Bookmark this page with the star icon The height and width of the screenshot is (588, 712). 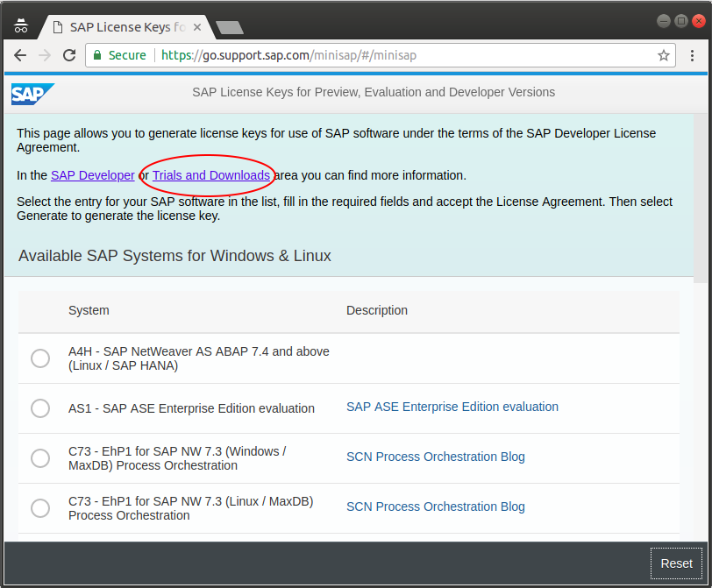coord(664,55)
